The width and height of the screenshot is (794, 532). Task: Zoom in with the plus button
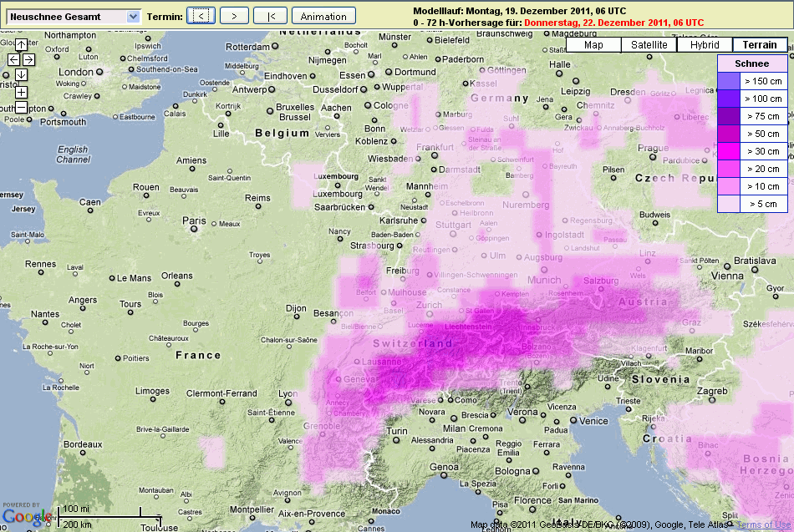tap(21, 92)
